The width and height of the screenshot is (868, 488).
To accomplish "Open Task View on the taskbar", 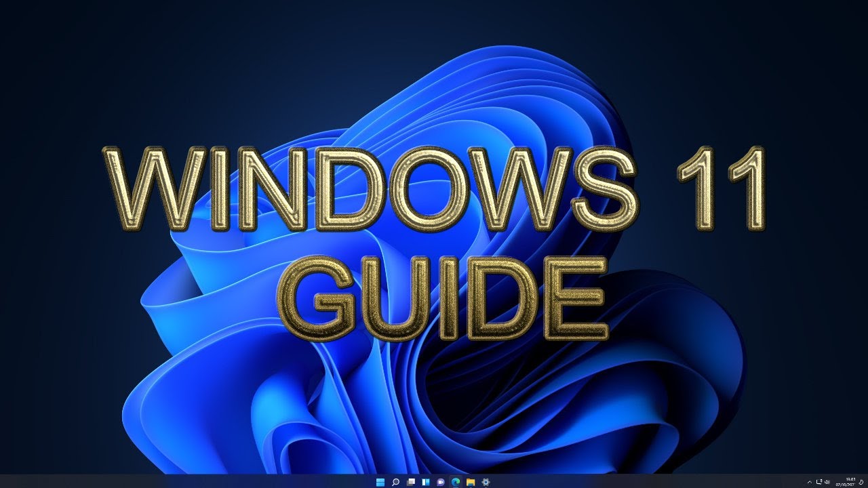I will [410, 482].
